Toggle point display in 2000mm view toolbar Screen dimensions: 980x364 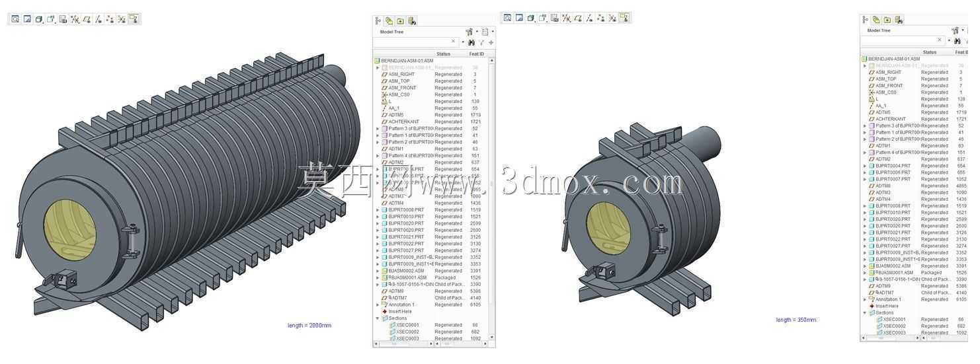pos(110,19)
